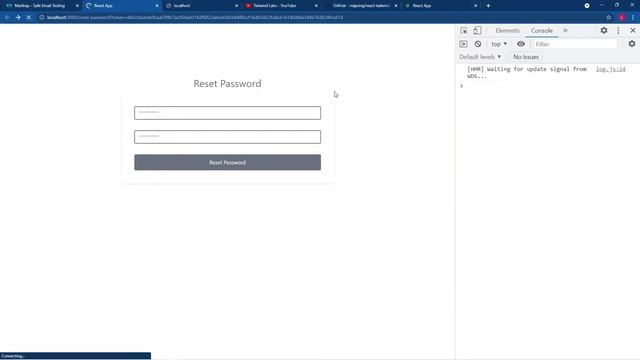
Task: Open the log.js source link
Action: tap(610, 69)
